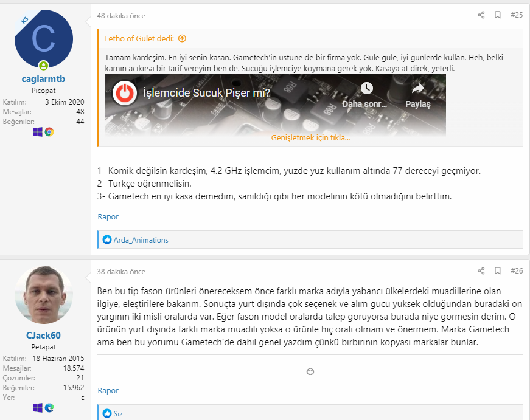Image resolution: width=530 pixels, height=420 pixels.
Task: Click '38 dakika önce' timestamp
Action: 121,272
